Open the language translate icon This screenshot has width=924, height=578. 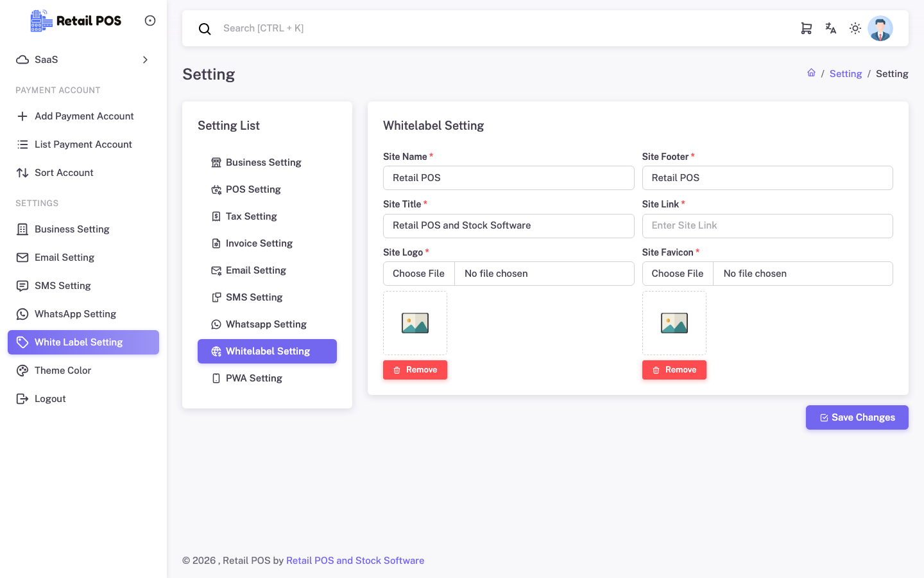click(831, 28)
